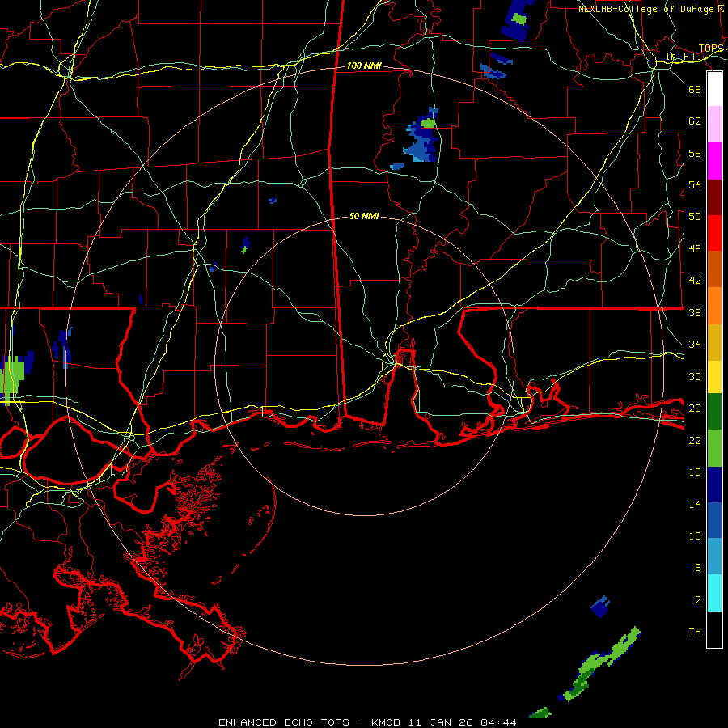
Task: Select the navy blue legend swatch
Action: 714,485
